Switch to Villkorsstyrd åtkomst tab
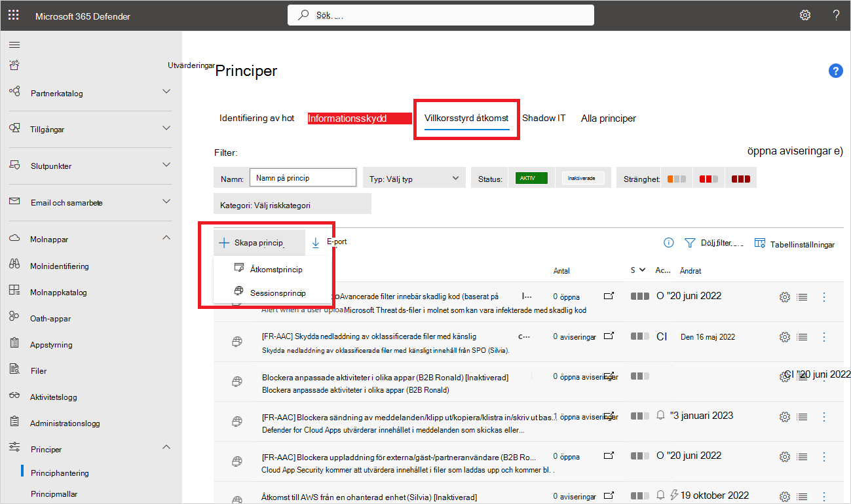Image resolution: width=851 pixels, height=504 pixels. 466,118
